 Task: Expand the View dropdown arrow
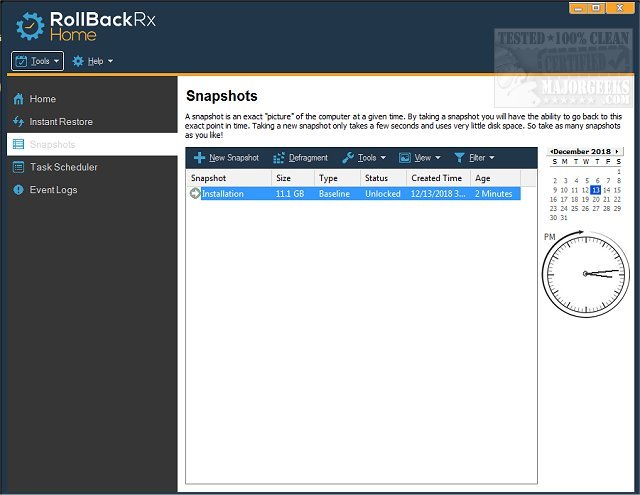[x=438, y=158]
